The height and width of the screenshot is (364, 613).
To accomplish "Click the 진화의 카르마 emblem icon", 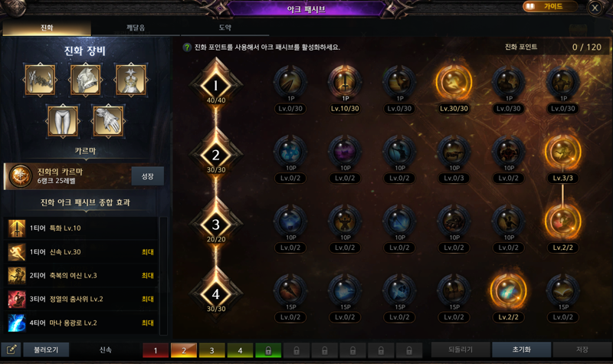I will [x=21, y=176].
